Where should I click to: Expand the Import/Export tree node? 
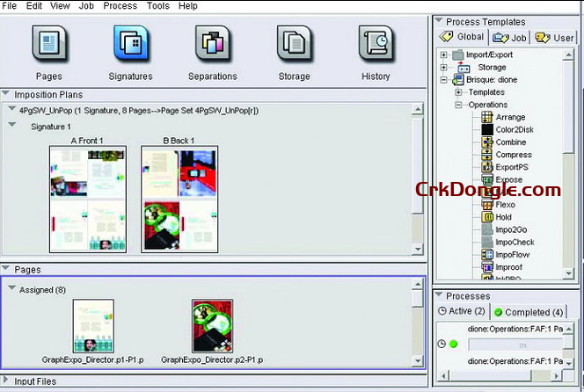tap(444, 55)
